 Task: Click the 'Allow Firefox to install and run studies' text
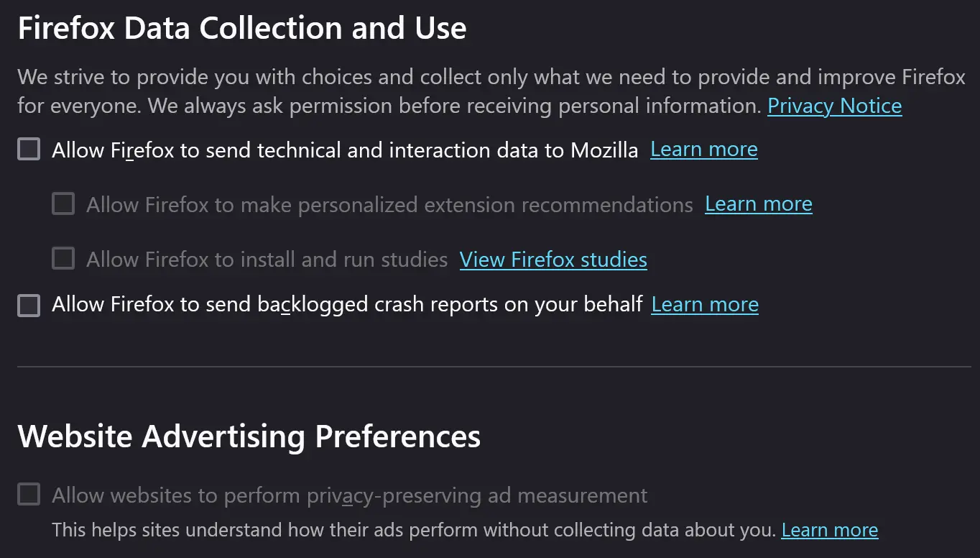tap(267, 260)
